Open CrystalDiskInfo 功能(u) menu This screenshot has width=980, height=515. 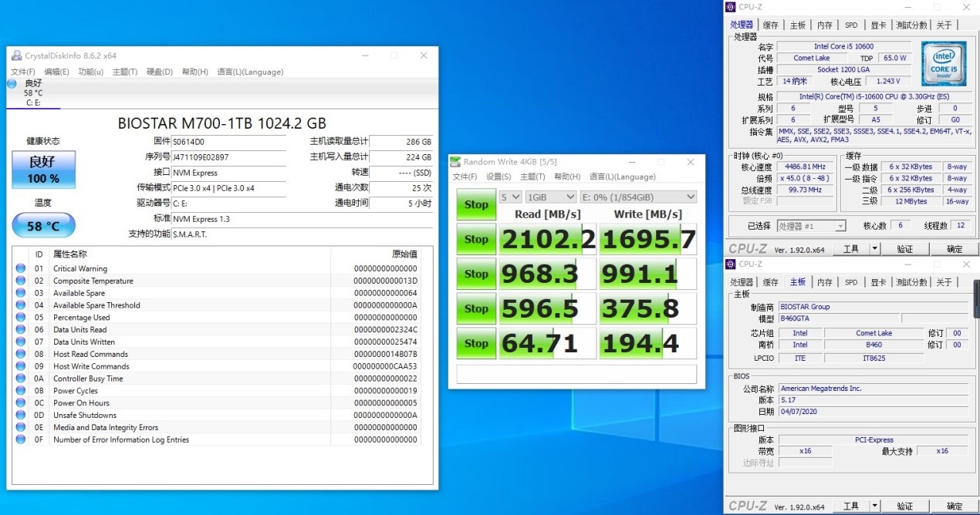click(91, 72)
